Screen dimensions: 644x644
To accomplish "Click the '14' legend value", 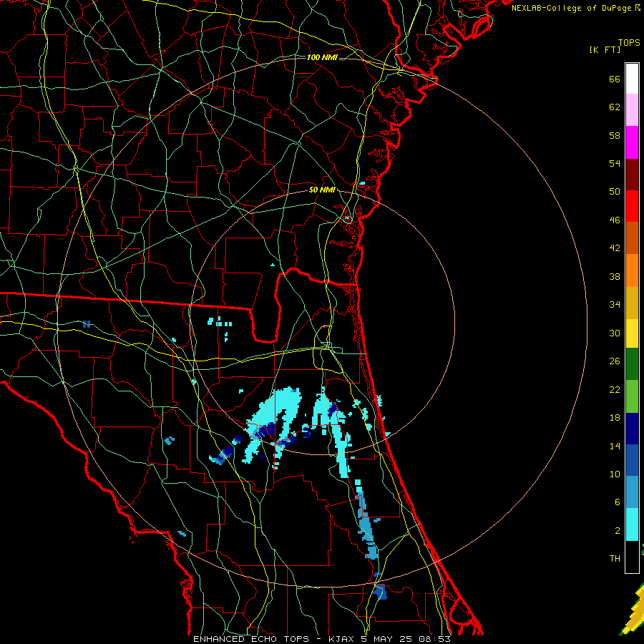I will pos(615,446).
